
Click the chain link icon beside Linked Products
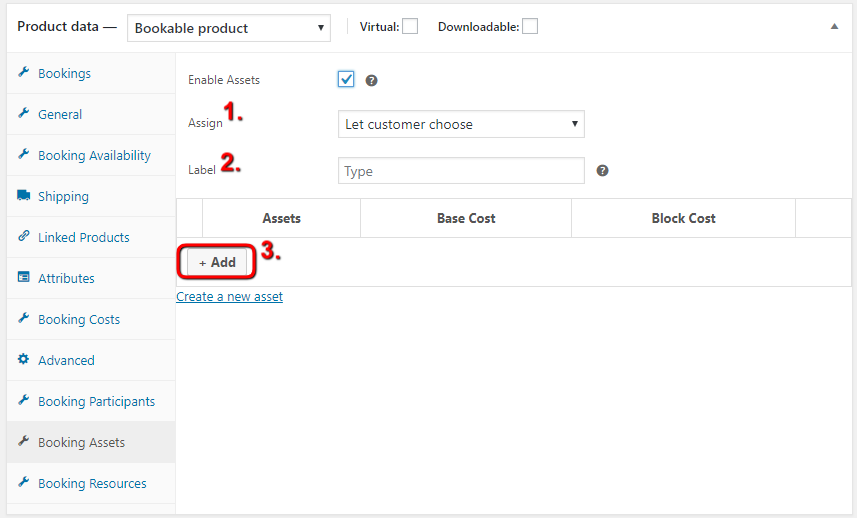[24, 236]
